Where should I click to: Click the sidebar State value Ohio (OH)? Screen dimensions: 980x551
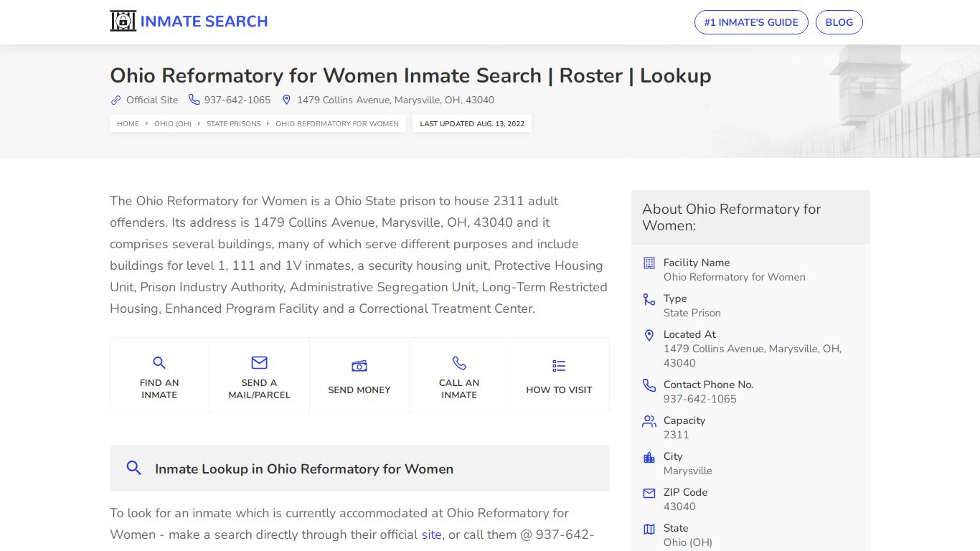click(x=688, y=542)
